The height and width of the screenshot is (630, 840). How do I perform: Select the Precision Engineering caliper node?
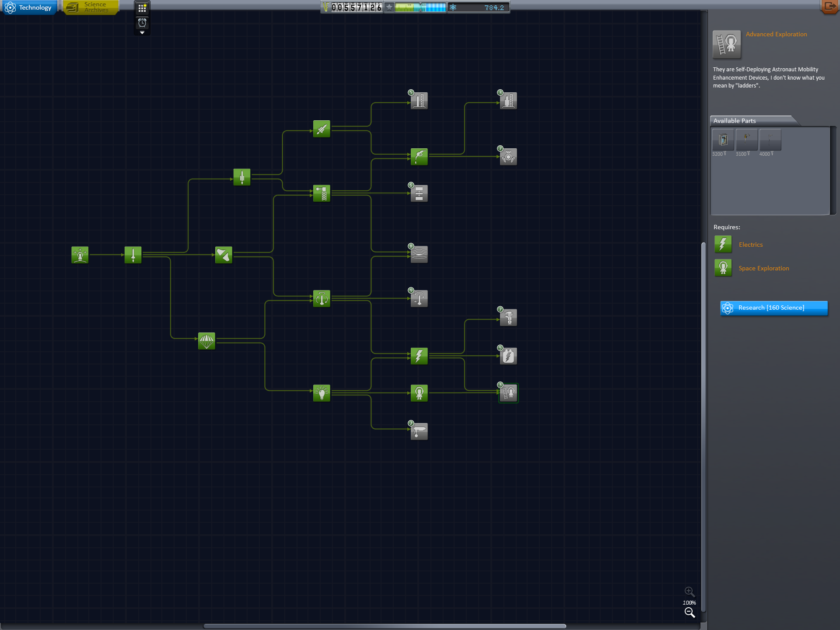click(508, 317)
